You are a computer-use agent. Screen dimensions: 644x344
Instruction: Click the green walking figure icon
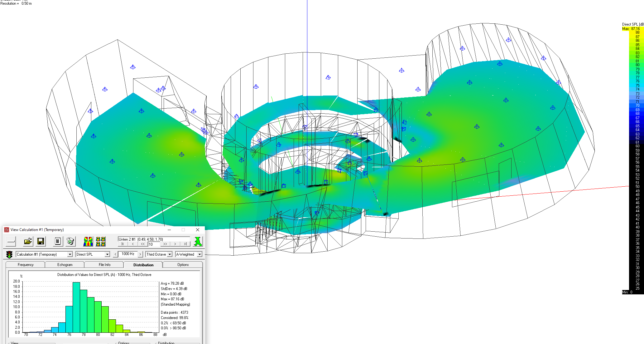[x=198, y=241]
